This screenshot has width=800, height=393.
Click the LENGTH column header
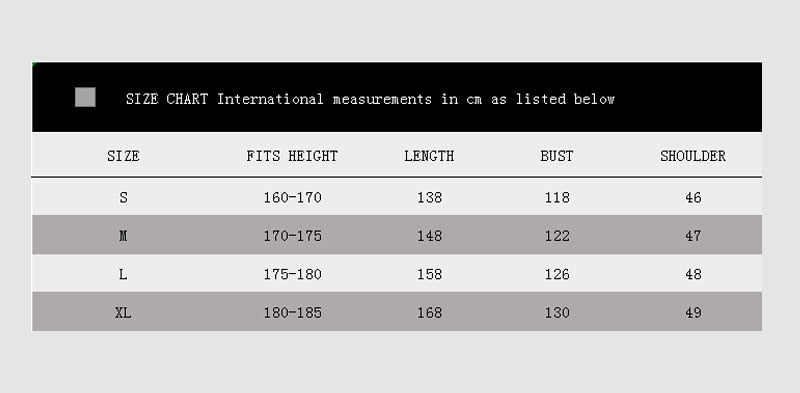pos(429,156)
